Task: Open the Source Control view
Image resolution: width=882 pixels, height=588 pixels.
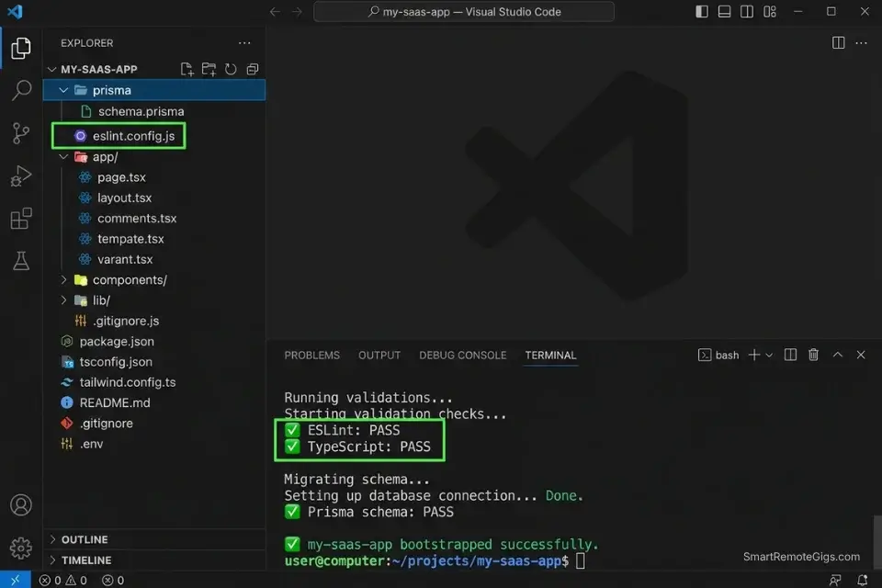Action: pyautogui.click(x=21, y=133)
